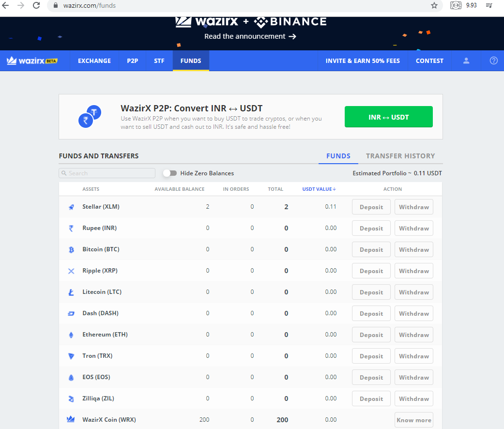This screenshot has width=504, height=429.
Task: Deposit Litecoin (LTC)
Action: click(x=371, y=292)
